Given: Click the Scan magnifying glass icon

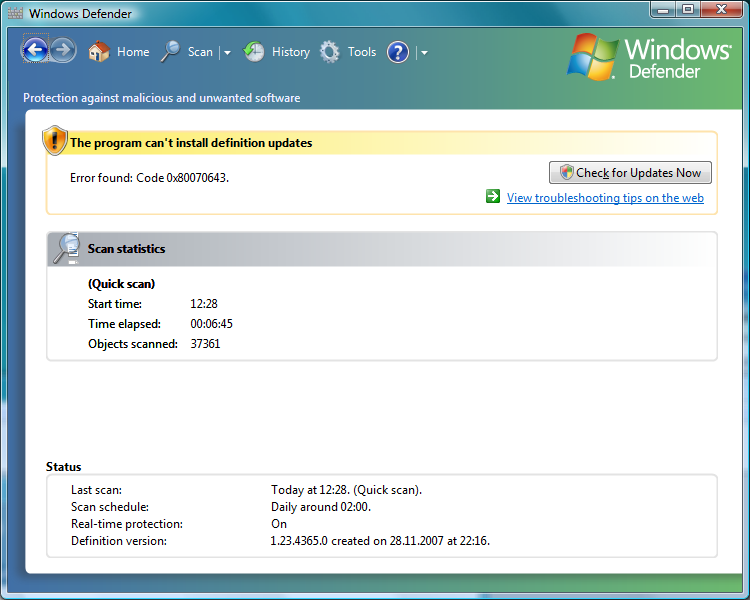Looking at the screenshot, I should pyautogui.click(x=171, y=52).
